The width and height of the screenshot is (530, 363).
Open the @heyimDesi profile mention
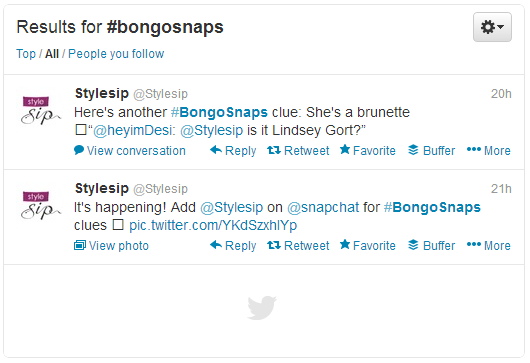click(134, 130)
